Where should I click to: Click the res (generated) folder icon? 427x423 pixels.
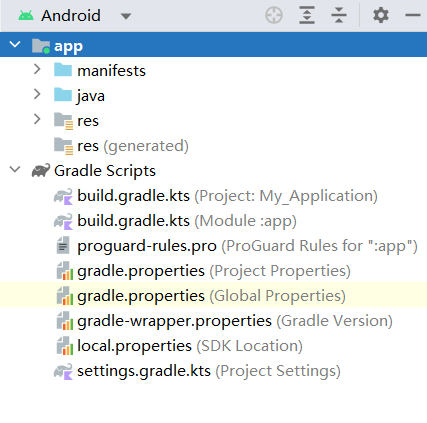pyautogui.click(x=63, y=146)
